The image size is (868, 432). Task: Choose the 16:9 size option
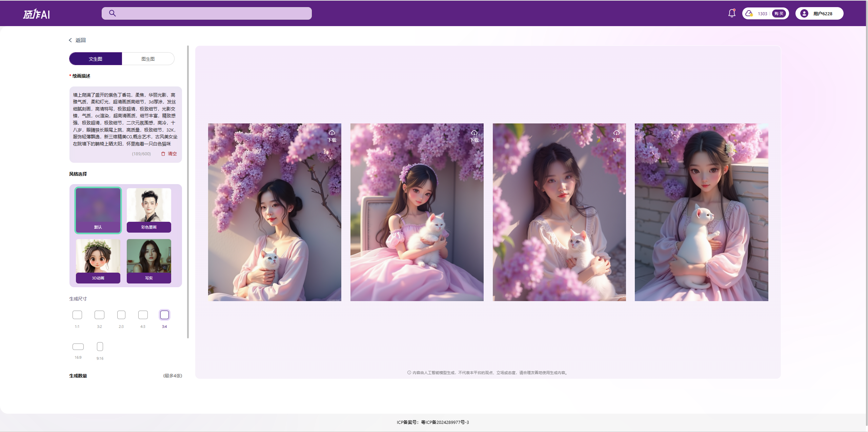click(78, 347)
